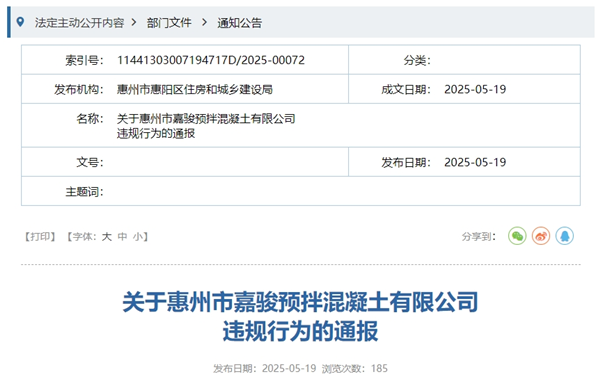600x376 pixels.
Task: Click the 主题词 label
Action: click(x=84, y=192)
